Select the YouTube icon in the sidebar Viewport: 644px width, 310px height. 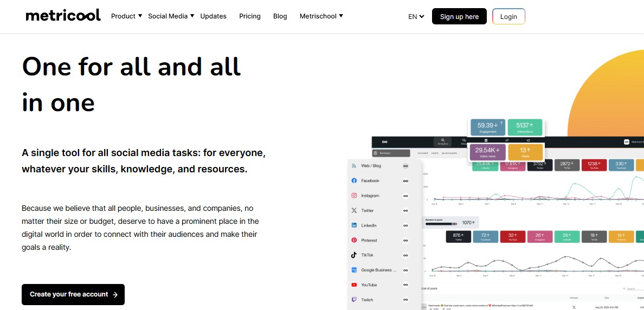[x=354, y=285]
